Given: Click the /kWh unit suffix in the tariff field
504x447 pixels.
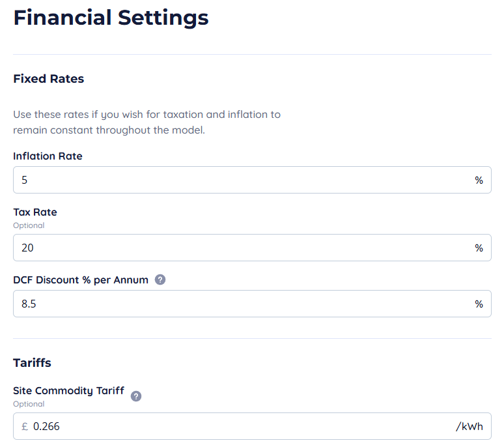Looking at the screenshot, I should pos(469,426).
